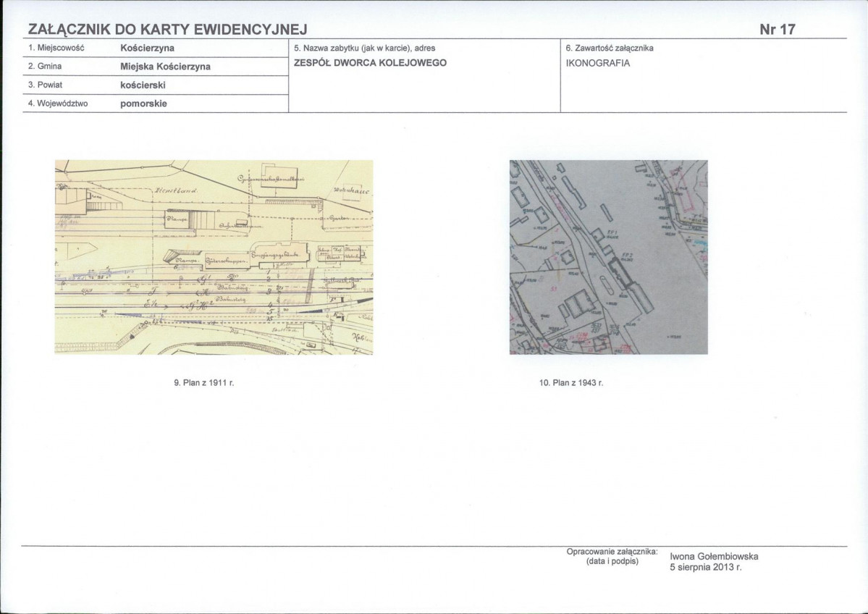Click the heading "ZAŁĄCZNIK DO KARTY EWIDENCYJNEJ"
The height and width of the screenshot is (614, 868).
click(x=167, y=30)
